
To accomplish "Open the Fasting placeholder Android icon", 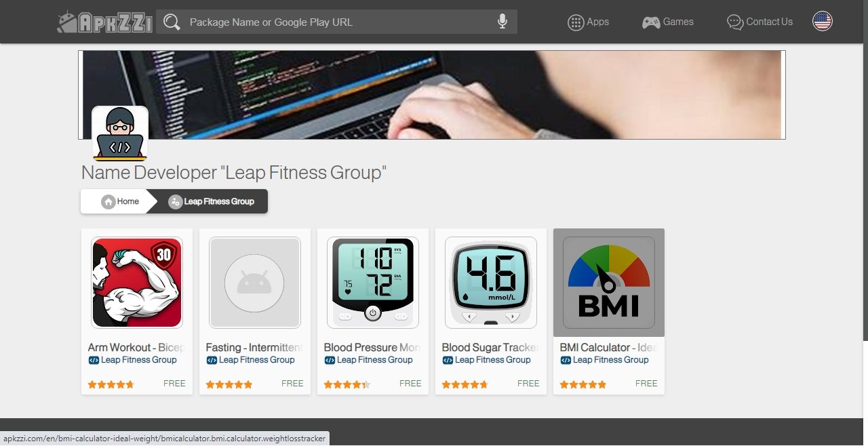I will 255,283.
